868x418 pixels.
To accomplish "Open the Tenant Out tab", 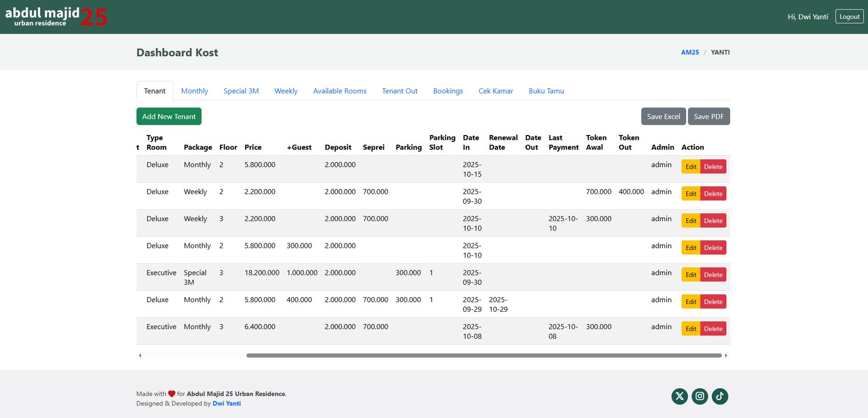I will [x=400, y=91].
